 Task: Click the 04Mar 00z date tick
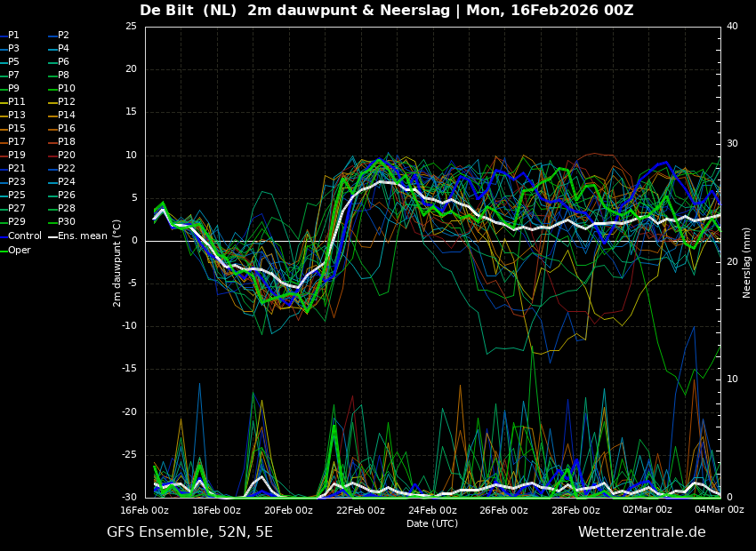tap(719, 510)
